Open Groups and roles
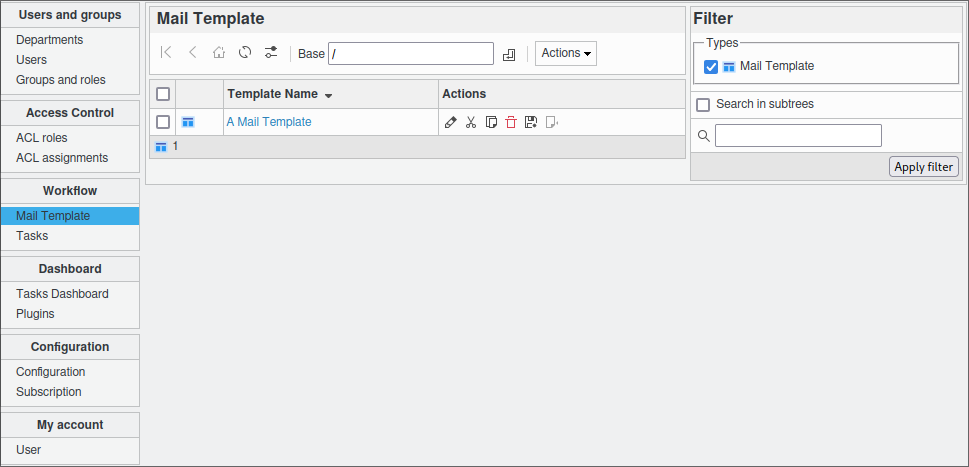This screenshot has height=467, width=969. 61,80
